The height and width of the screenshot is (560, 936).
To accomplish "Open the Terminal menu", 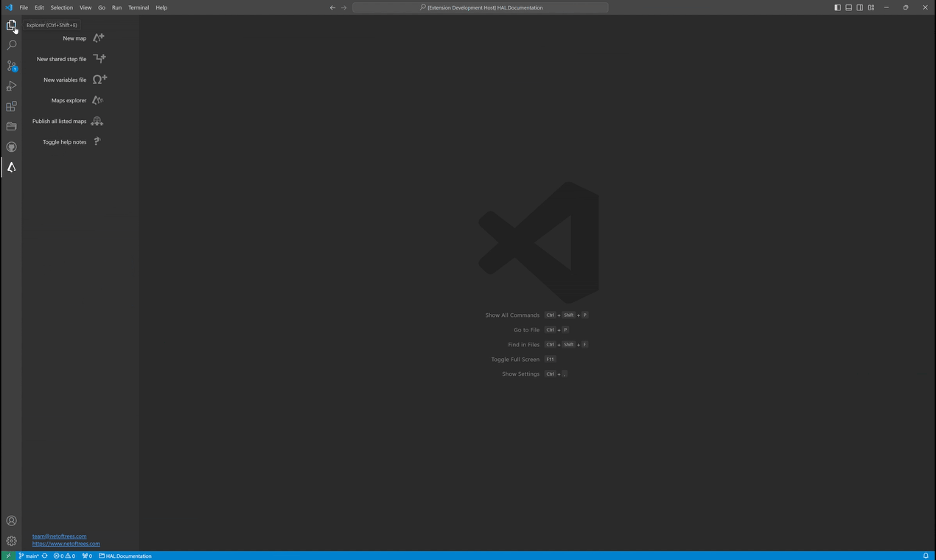I will [139, 7].
